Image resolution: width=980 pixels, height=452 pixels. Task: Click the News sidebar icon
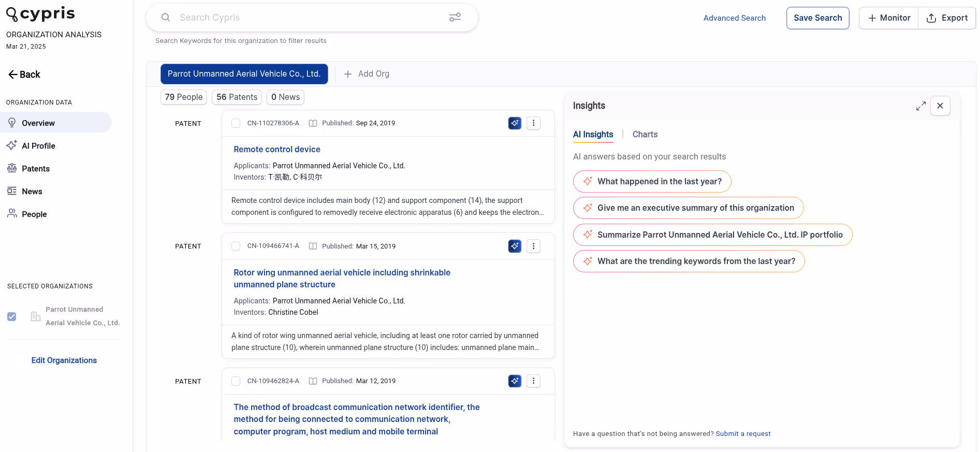12,191
